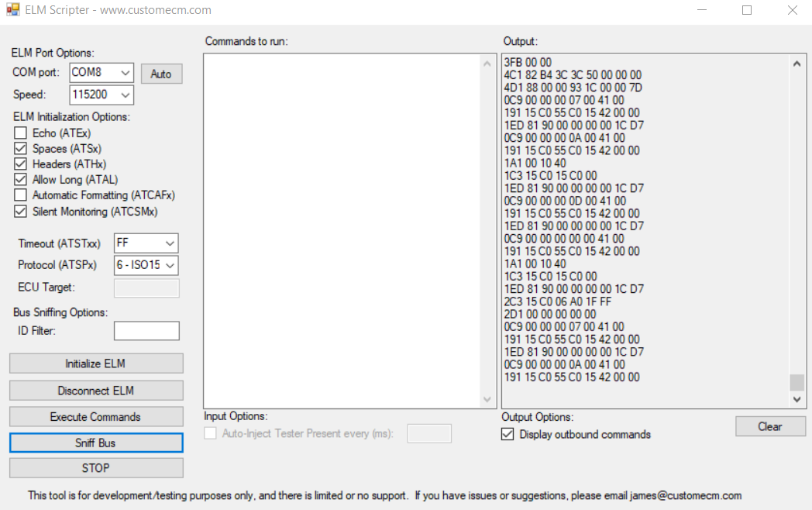Click the Auto-Inject Tester Present checkbox
This screenshot has height=510, width=812.
[x=210, y=433]
